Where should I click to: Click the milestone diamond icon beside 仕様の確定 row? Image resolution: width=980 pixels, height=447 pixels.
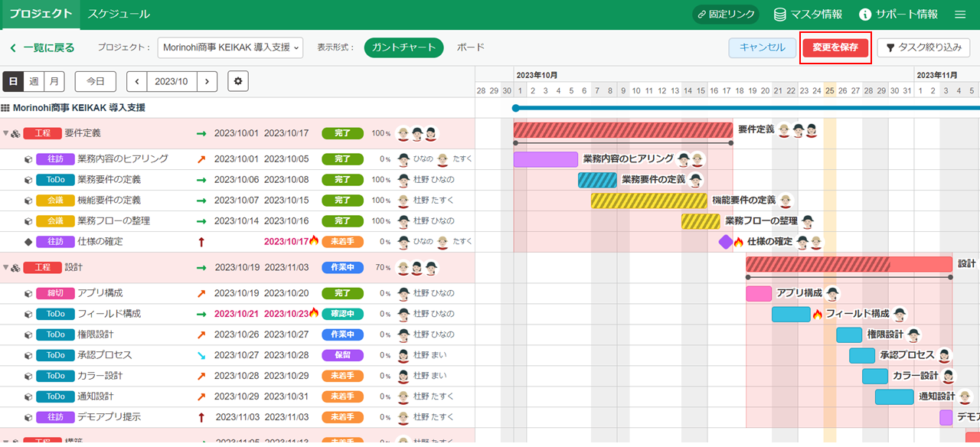28,242
